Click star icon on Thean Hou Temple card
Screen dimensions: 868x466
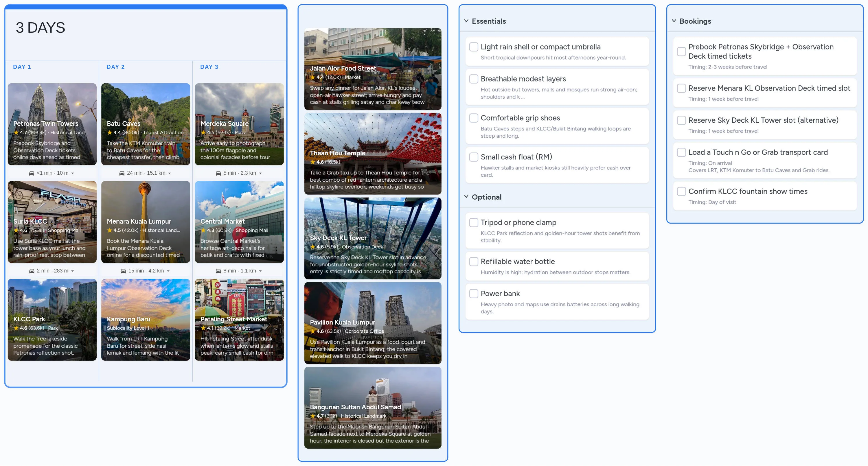pyautogui.click(x=313, y=162)
